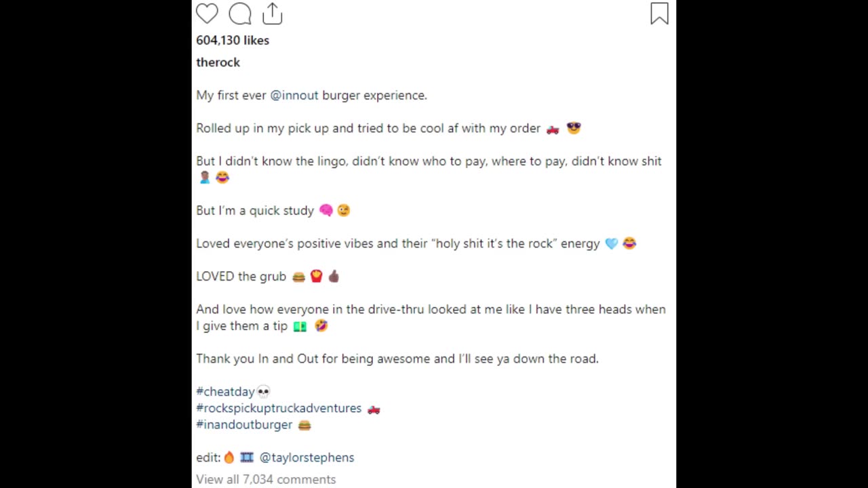Open the #rockspickuptruckadventures hashtag
This screenshot has width=868, height=488.
[279, 408]
